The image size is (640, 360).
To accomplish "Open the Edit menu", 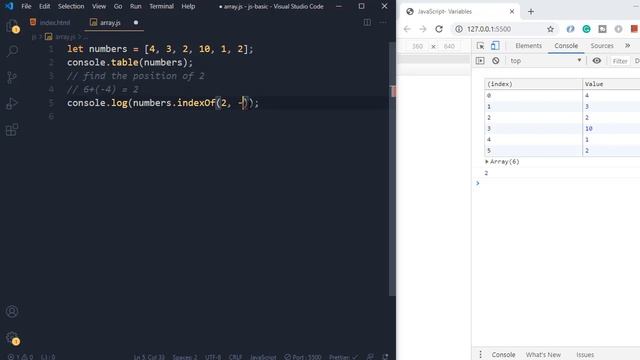I will click(x=44, y=6).
